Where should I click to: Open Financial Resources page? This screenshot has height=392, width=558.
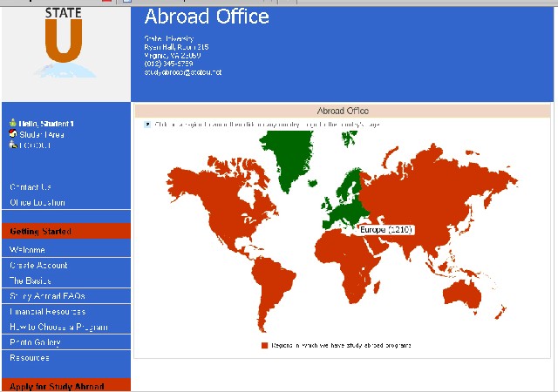pos(48,312)
